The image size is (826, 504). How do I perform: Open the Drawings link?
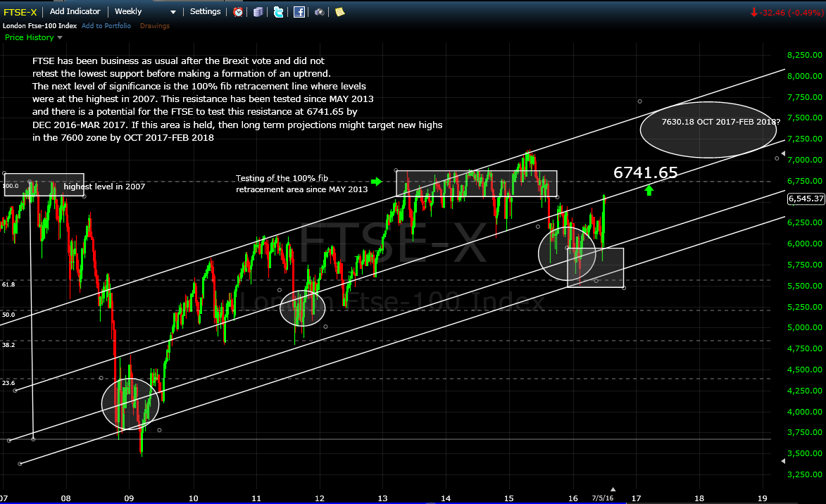(154, 26)
